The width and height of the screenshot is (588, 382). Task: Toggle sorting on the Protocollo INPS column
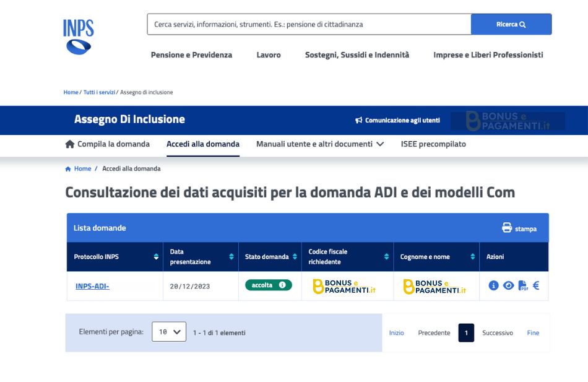click(155, 255)
